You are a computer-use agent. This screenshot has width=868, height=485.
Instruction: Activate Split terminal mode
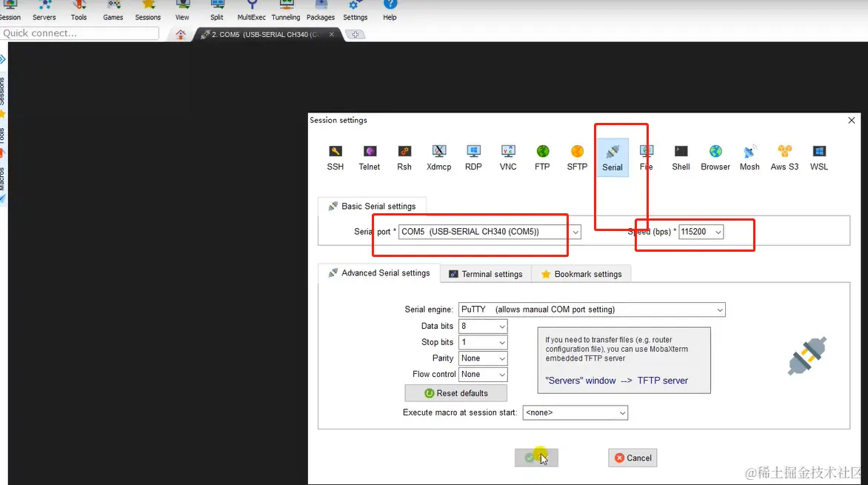pyautogui.click(x=217, y=10)
